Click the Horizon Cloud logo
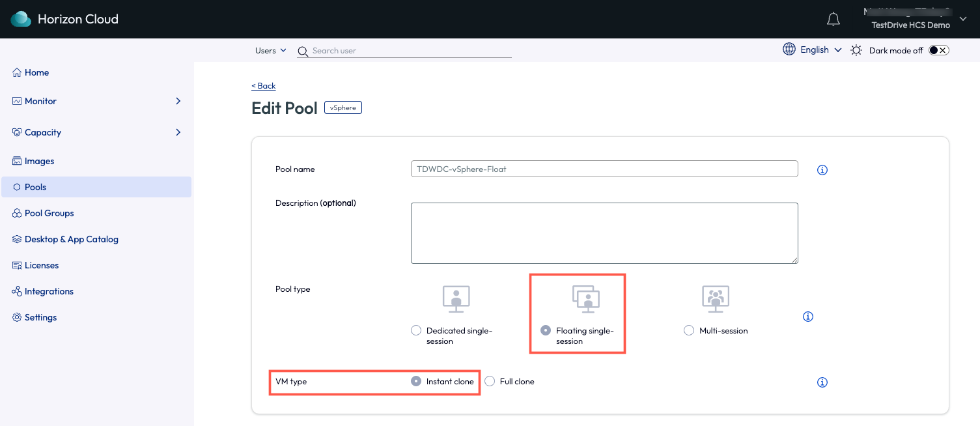Viewport: 980px width, 426px height. pos(21,19)
